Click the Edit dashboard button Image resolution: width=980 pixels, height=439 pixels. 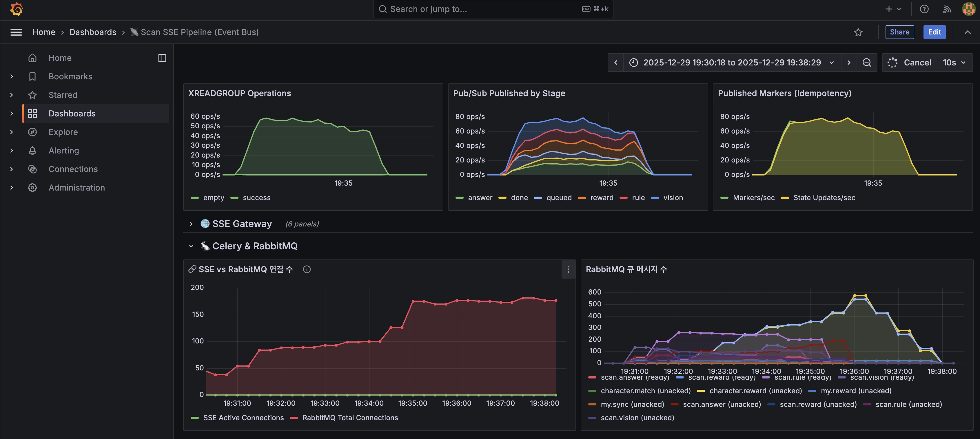(x=934, y=32)
